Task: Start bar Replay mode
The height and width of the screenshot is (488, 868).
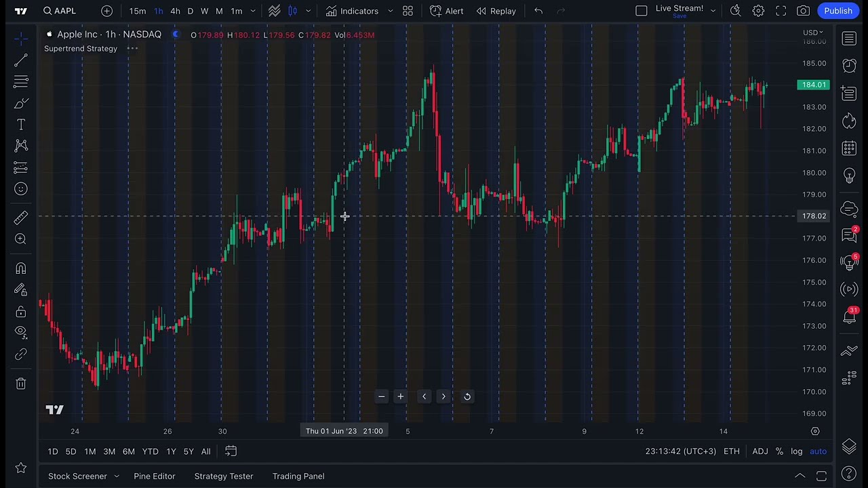Action: tap(496, 11)
